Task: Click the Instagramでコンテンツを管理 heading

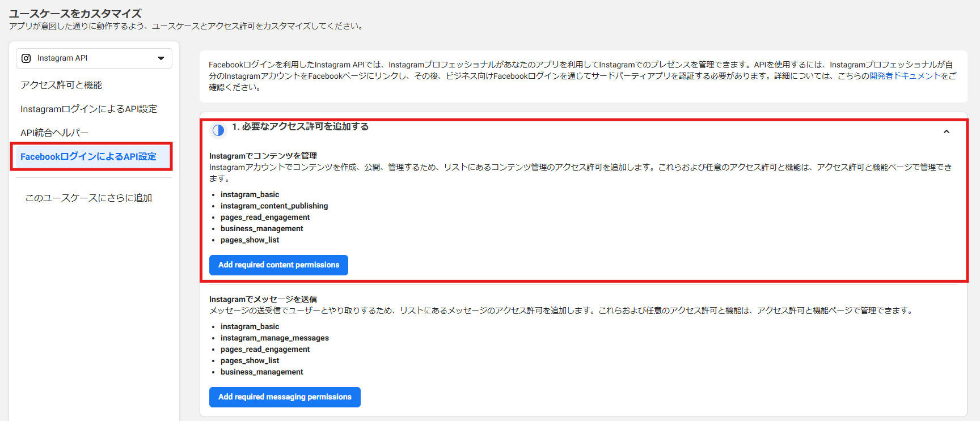Action: tap(263, 156)
